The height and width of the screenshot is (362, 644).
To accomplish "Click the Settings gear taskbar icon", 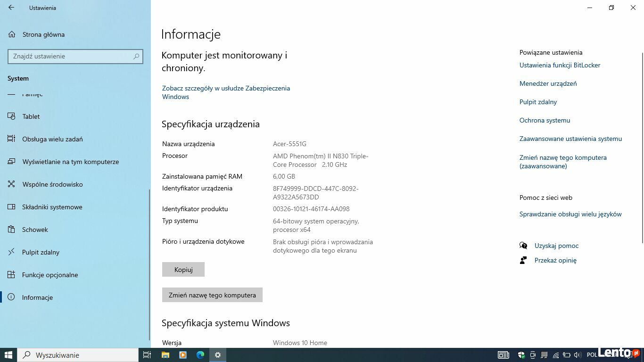I will 218,355.
